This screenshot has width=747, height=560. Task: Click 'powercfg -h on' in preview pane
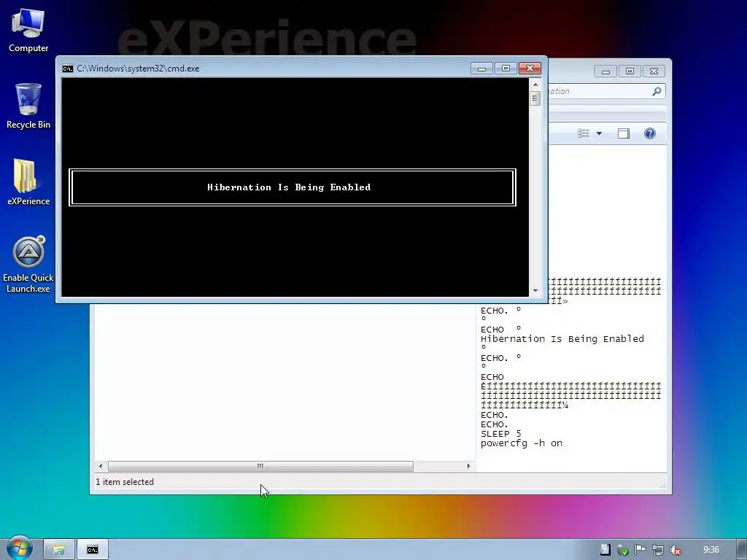coord(522,443)
